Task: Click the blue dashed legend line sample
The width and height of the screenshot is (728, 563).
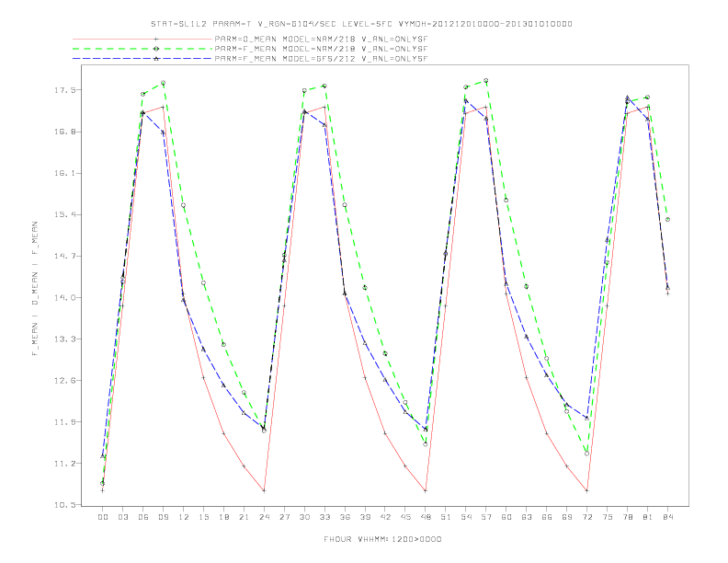Action: 142,59
